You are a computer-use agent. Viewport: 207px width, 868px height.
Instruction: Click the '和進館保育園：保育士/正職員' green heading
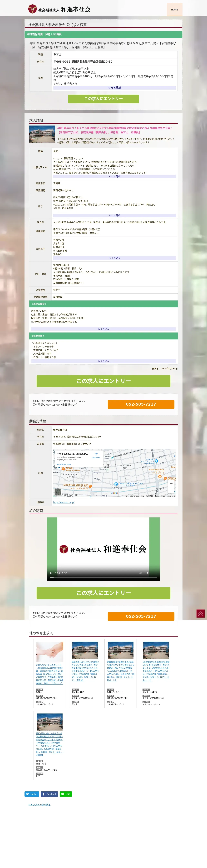pos(103,34)
